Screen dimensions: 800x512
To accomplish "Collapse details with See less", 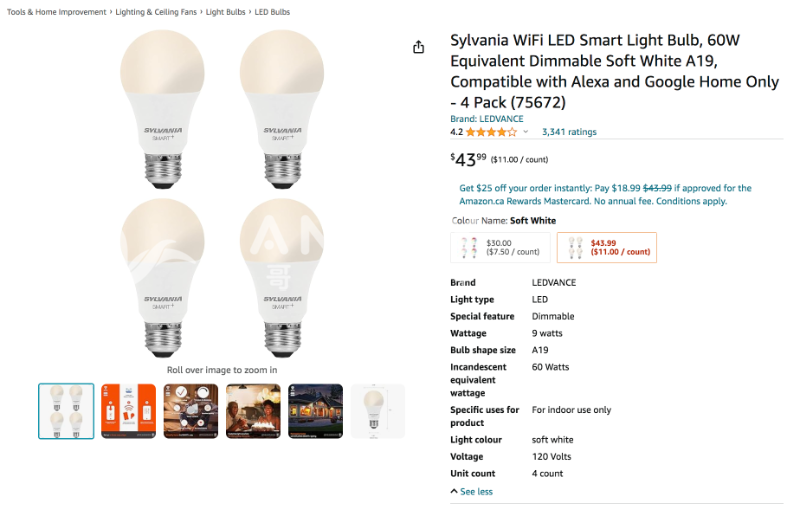I will [x=472, y=491].
